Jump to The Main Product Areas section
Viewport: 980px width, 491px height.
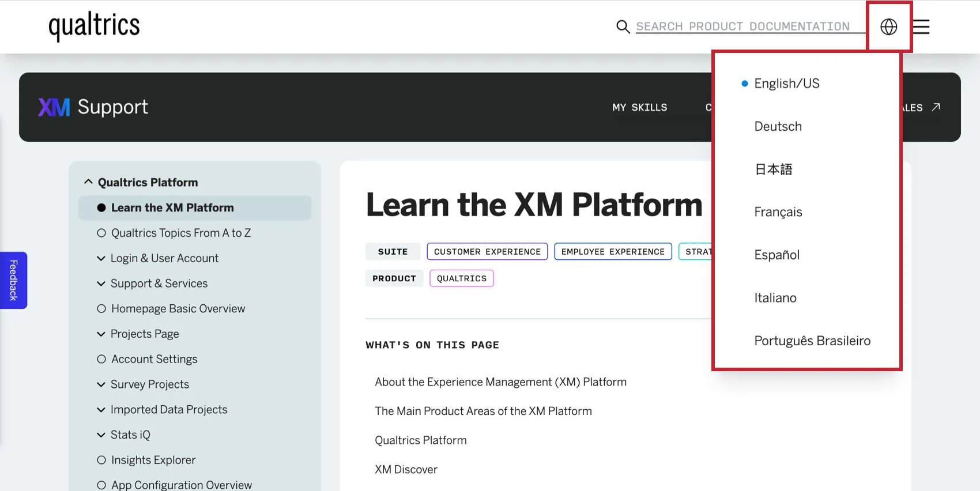483,411
